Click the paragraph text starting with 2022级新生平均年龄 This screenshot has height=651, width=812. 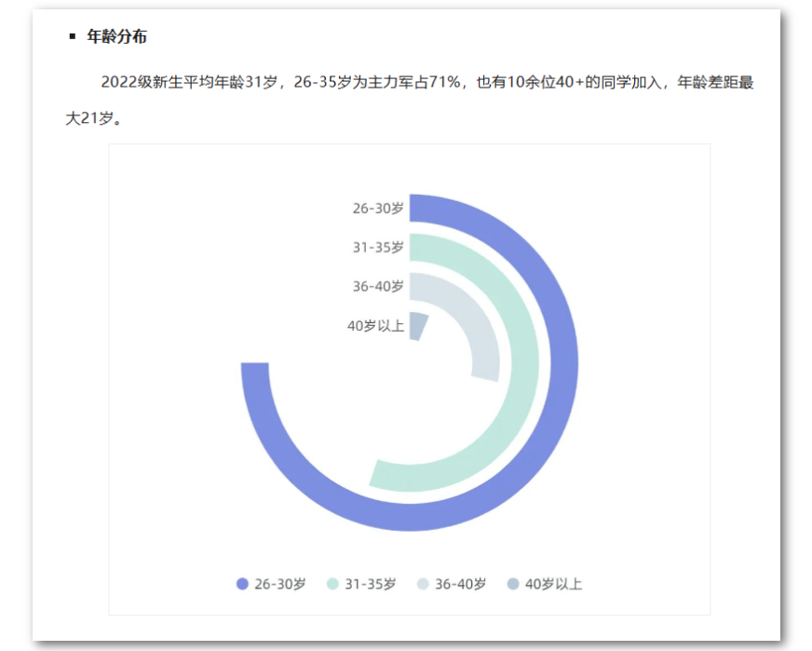pyautogui.click(x=409, y=101)
